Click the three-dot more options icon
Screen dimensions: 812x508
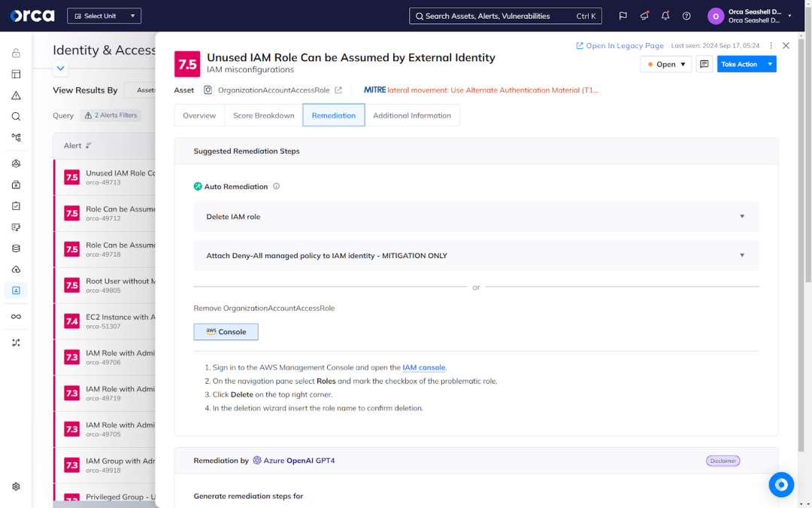[x=771, y=46]
